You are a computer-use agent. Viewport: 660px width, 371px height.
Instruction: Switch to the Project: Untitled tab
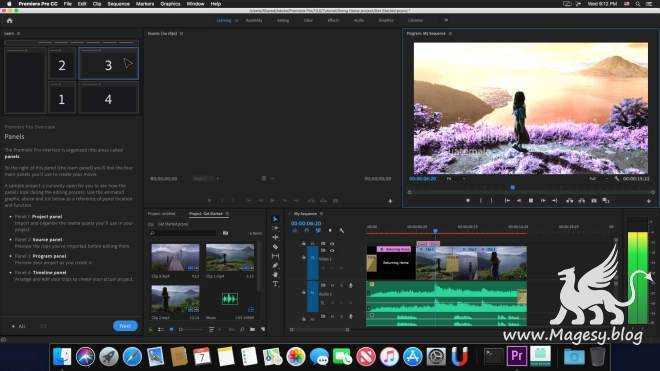162,214
